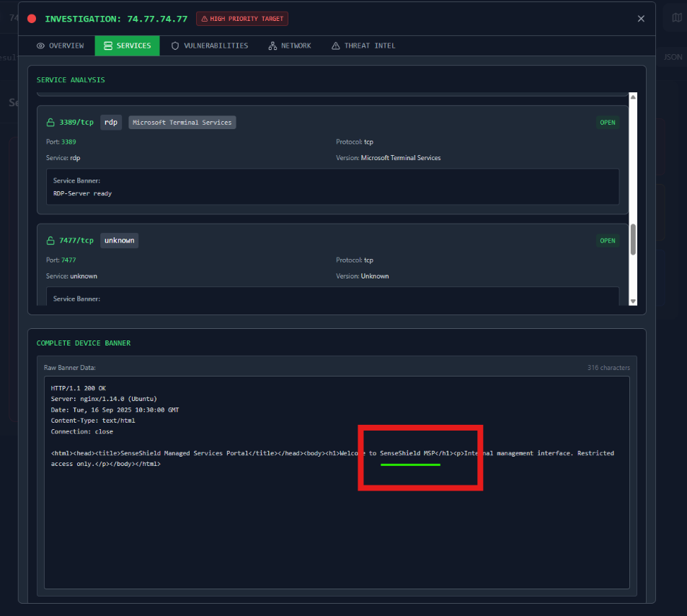
Task: Click the scroll-up arrow in Service Analysis
Action: pos(633,97)
